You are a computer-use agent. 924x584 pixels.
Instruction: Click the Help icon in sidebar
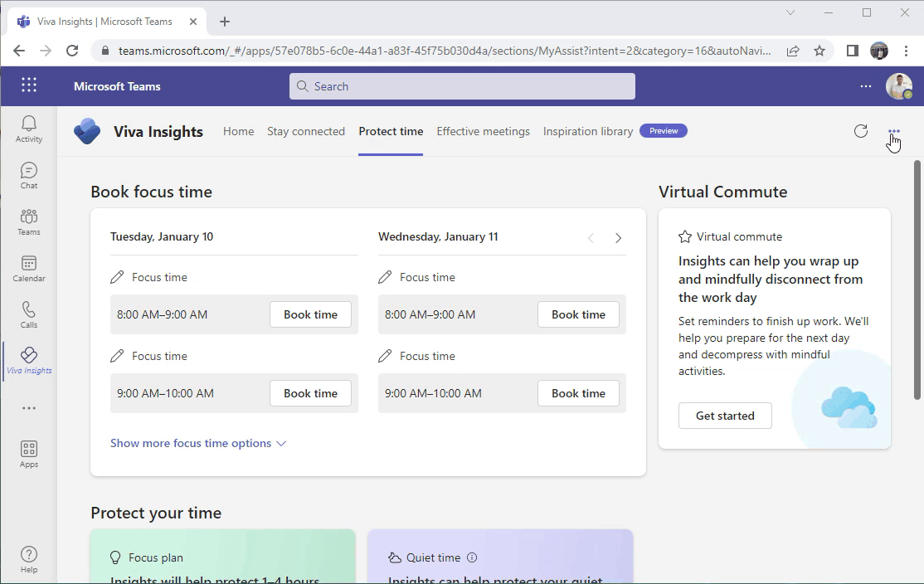click(x=29, y=559)
